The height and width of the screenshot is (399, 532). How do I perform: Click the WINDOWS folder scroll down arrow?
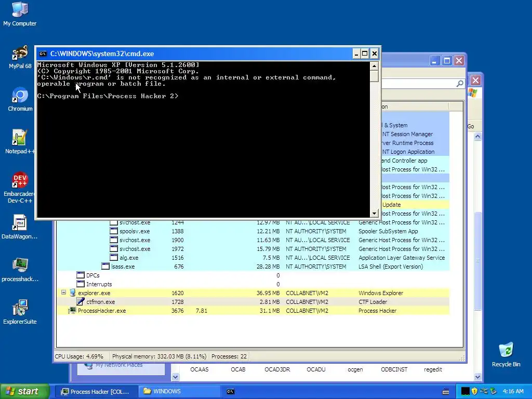pos(477,377)
